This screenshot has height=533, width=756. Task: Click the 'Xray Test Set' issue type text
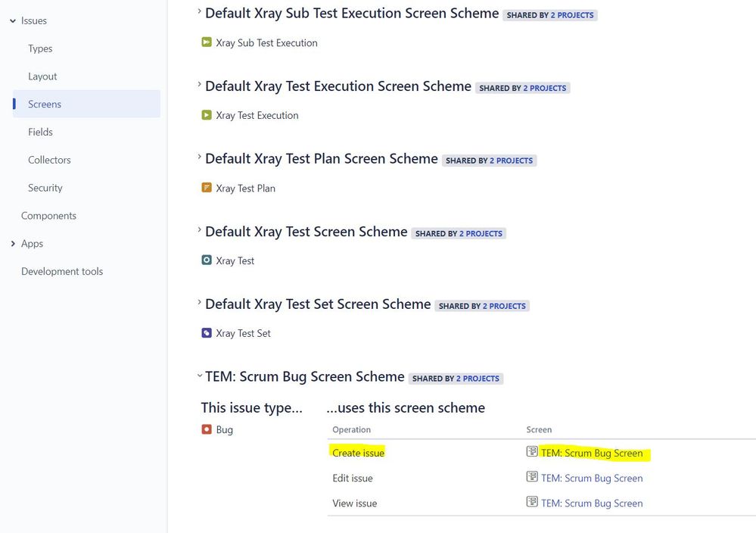click(x=243, y=333)
